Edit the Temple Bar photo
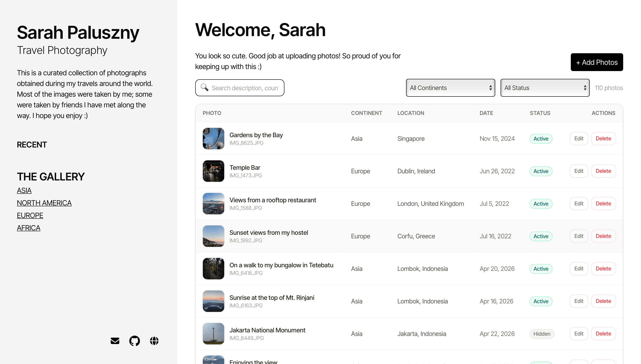Screen dimensions: 641x364 [579, 171]
